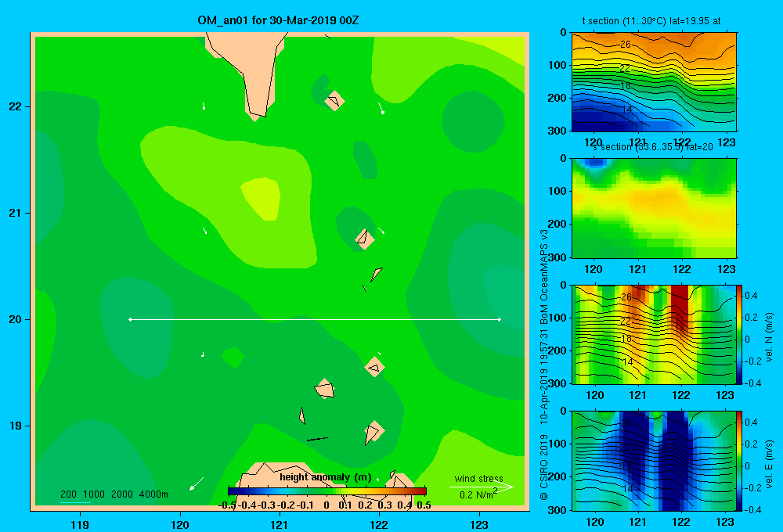783x532 pixels.
Task: Open the temperature section plot
Action: coord(654,82)
